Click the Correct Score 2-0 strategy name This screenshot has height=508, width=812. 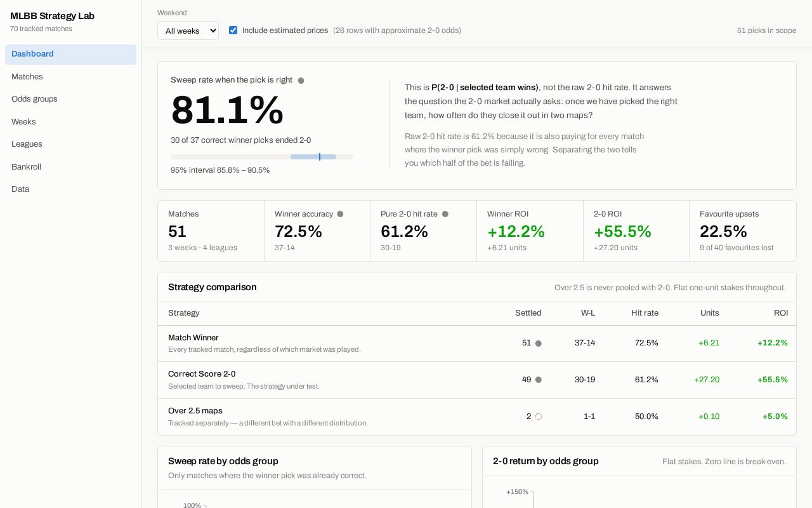202,374
